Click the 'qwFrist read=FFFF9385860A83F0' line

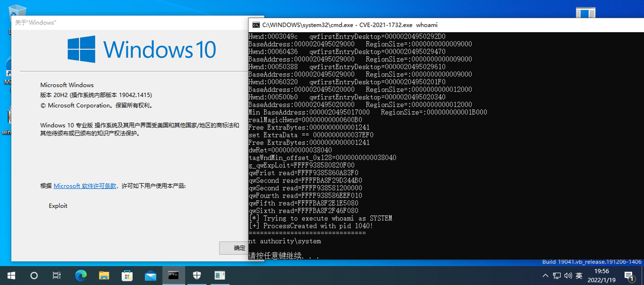pyautogui.click(x=303, y=173)
